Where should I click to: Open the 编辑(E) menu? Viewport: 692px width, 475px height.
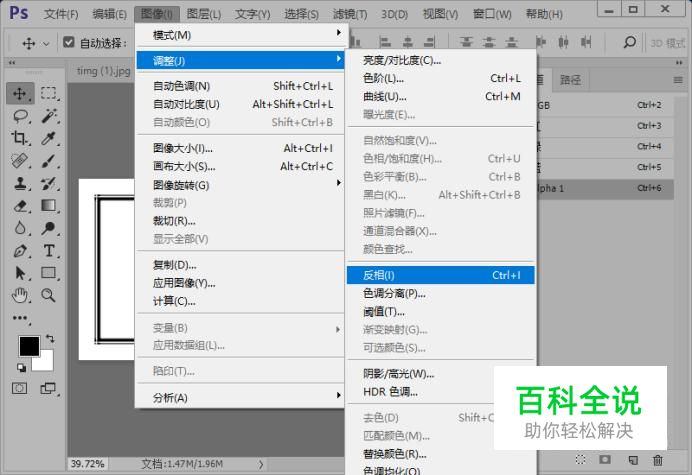109,14
